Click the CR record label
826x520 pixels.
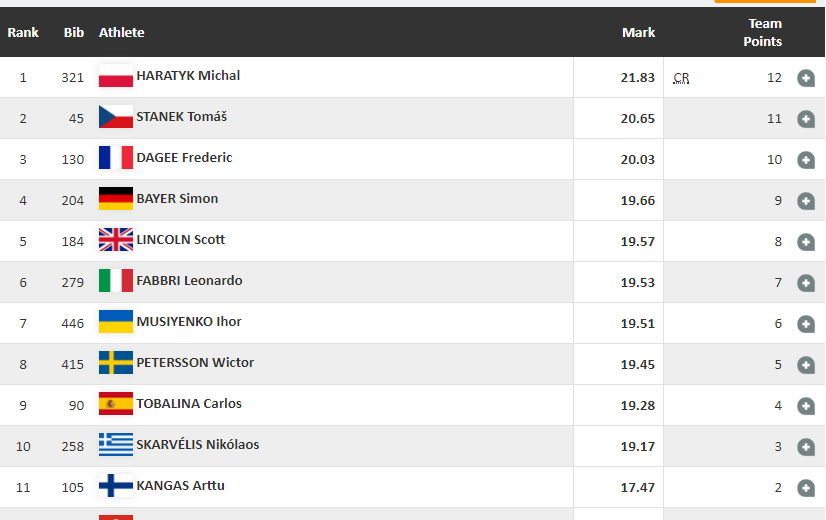[681, 78]
